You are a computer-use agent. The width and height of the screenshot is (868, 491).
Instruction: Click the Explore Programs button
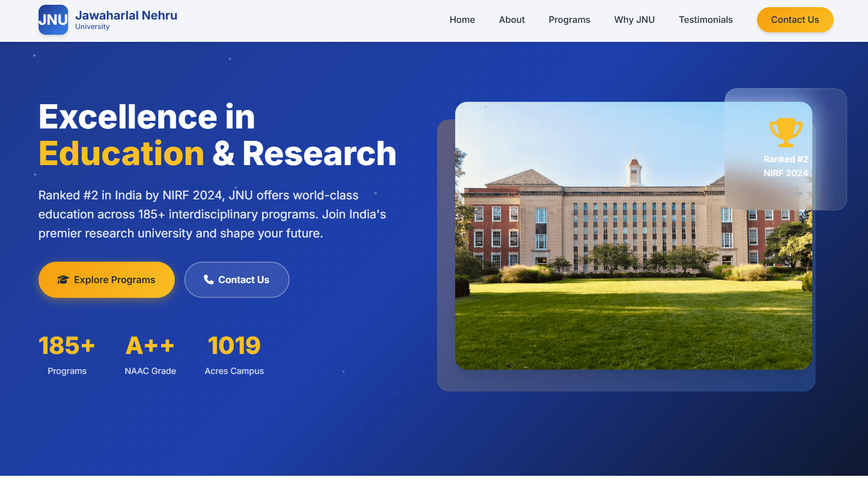click(x=107, y=280)
